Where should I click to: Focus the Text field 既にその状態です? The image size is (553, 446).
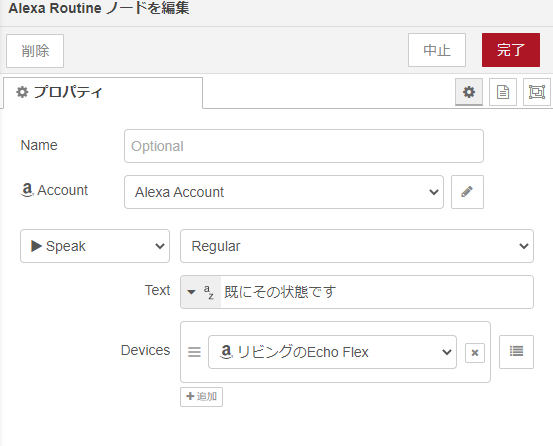[377, 292]
